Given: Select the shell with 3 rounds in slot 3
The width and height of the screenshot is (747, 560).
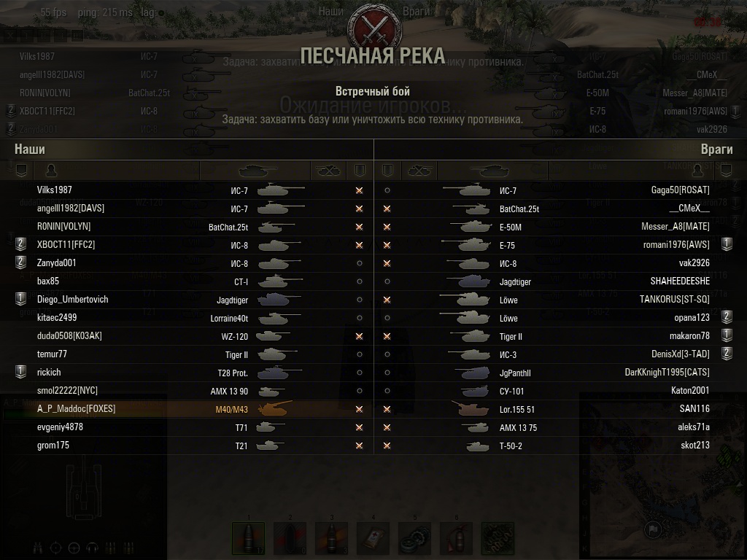Looking at the screenshot, I should (x=331, y=538).
